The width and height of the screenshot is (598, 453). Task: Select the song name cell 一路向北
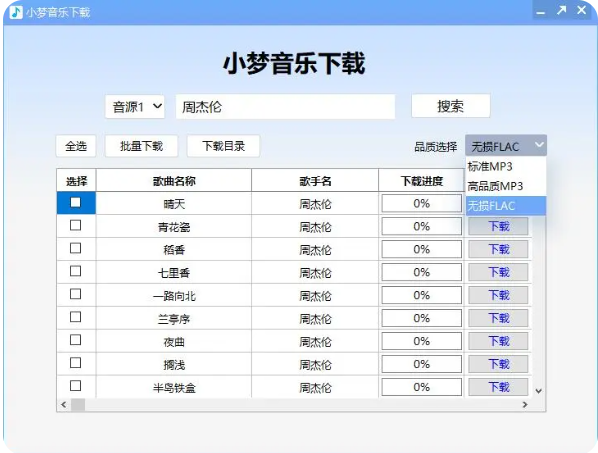pos(174,296)
